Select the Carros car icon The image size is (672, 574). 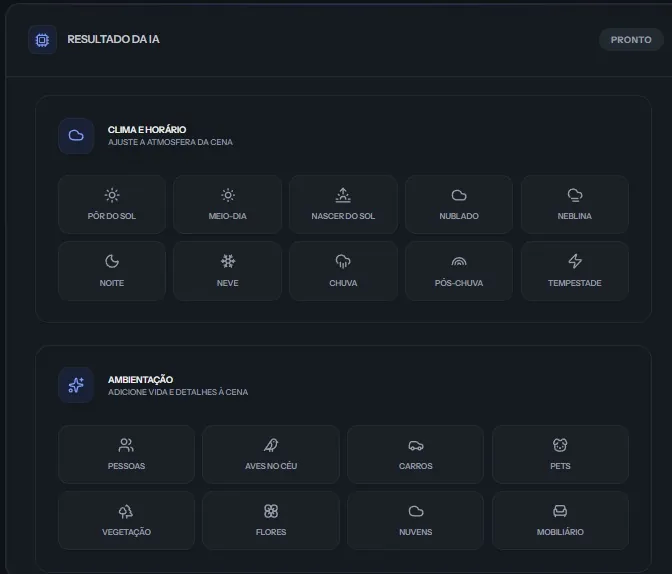[416, 446]
